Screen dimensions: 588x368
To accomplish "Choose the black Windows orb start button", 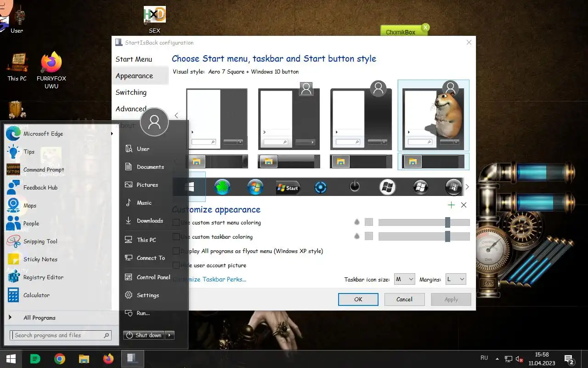I will 420,187.
